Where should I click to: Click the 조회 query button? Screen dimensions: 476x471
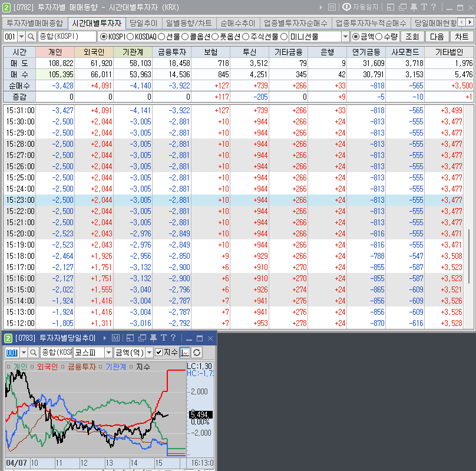(x=412, y=37)
